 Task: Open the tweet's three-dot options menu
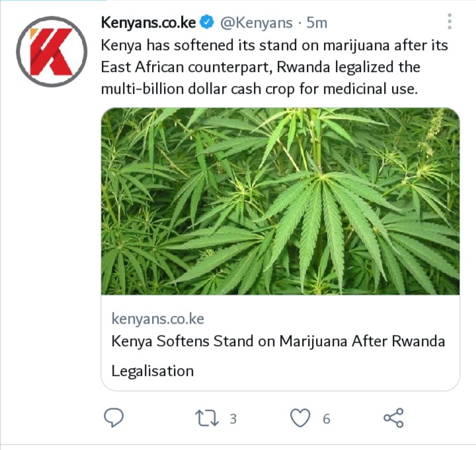(450, 21)
